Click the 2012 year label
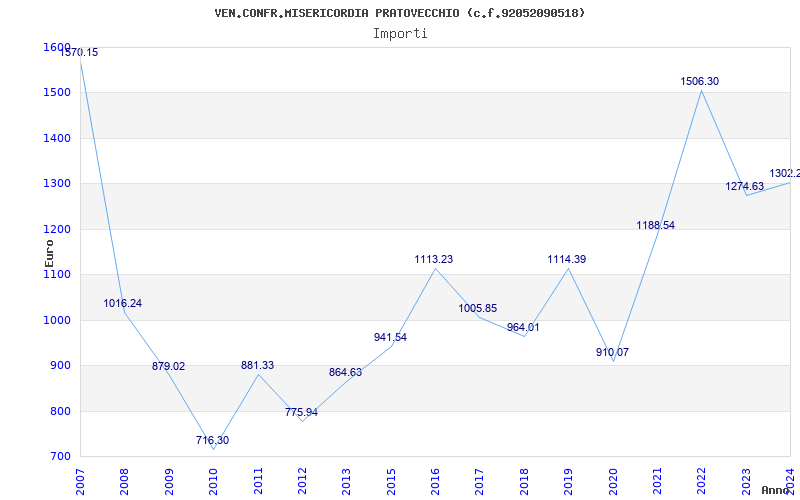Viewport: 800px width, 500px height. (302, 481)
